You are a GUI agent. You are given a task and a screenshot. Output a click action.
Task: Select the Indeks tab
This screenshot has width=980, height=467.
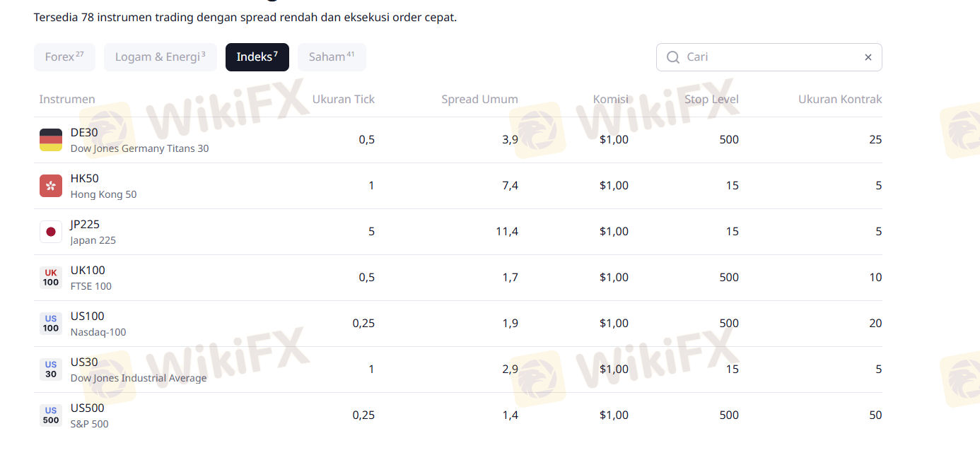point(257,57)
